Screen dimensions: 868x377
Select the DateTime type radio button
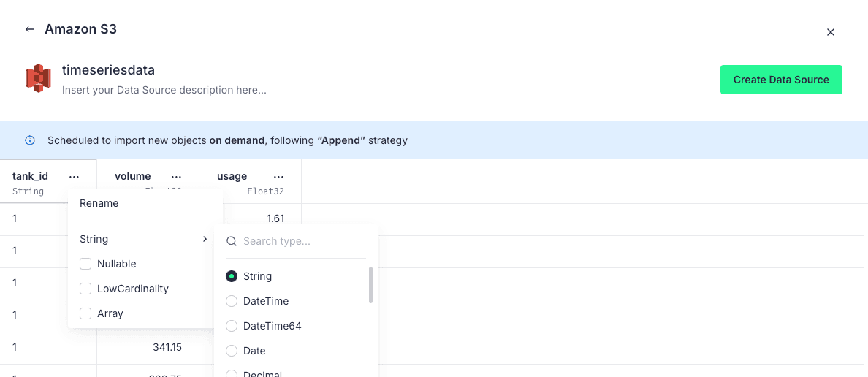pos(232,301)
